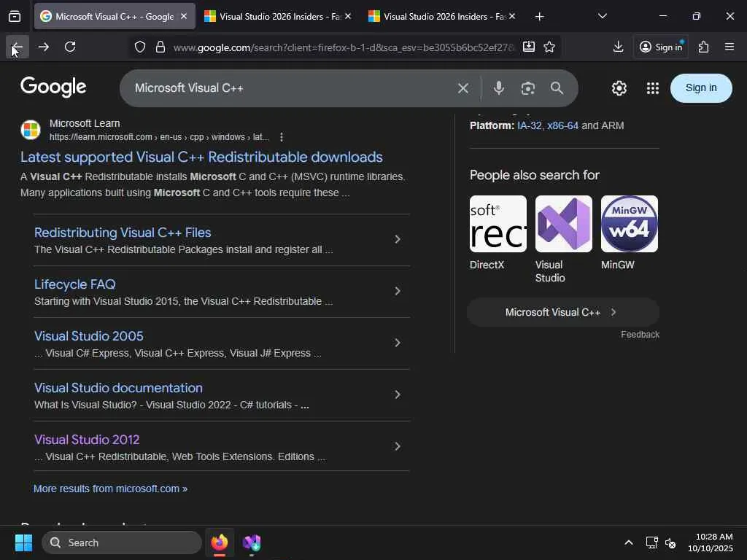Clear the search box with X
The width and height of the screenshot is (747, 560).
pos(463,88)
